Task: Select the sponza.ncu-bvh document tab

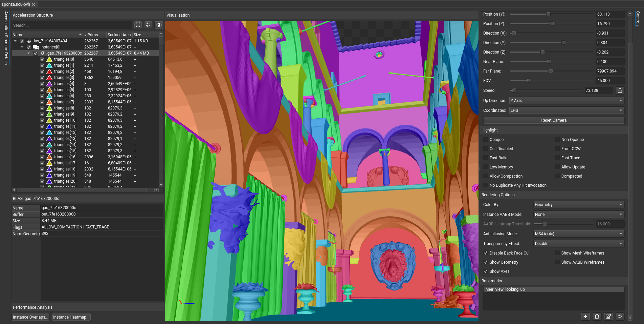Action: point(16,4)
